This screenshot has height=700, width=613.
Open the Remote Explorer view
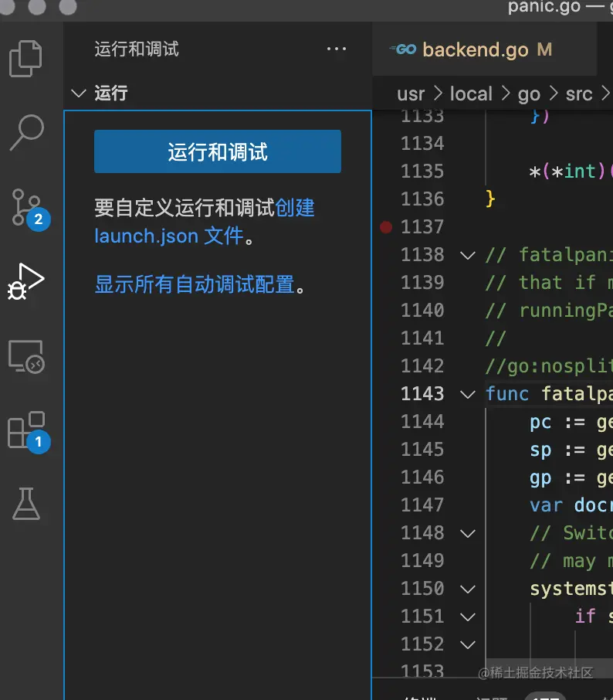(x=26, y=357)
